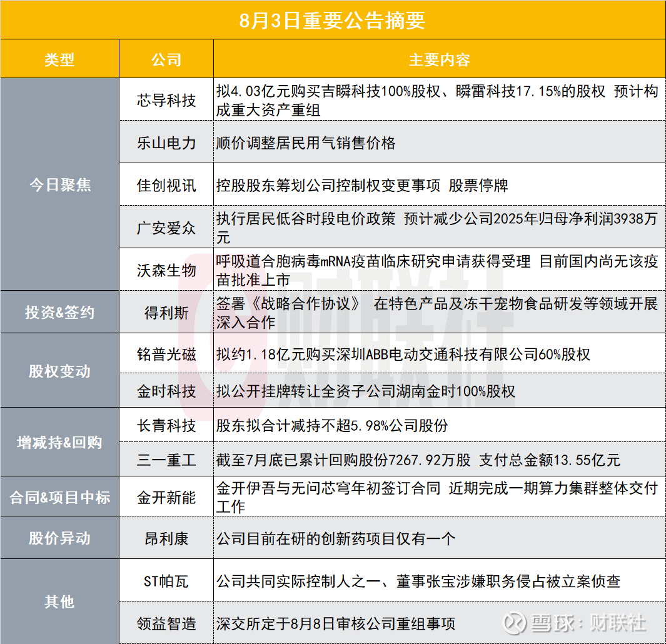
Task: Click the 投资&签约 category cell
Action: (59, 312)
